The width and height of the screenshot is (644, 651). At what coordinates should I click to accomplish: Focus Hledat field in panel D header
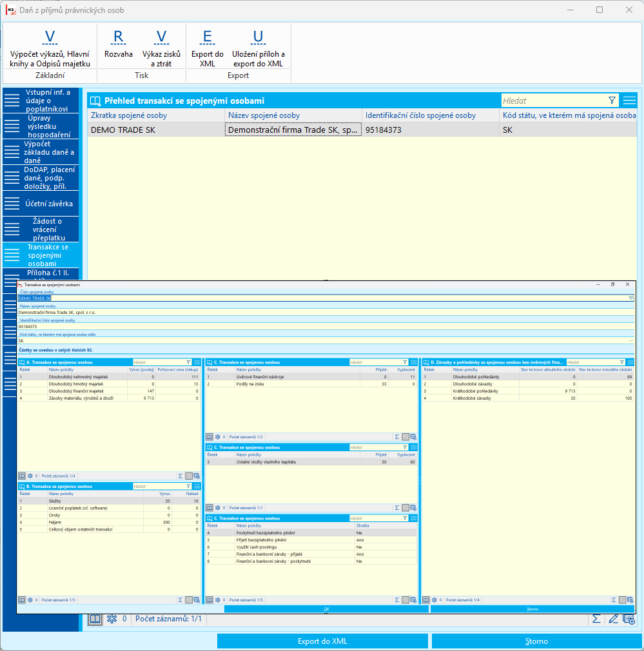click(592, 362)
